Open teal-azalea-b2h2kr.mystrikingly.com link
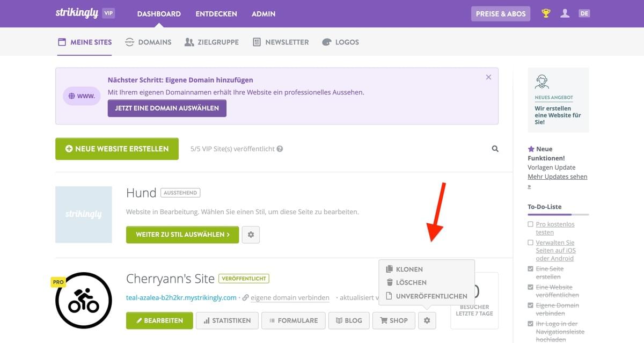This screenshot has width=644, height=343. (x=181, y=297)
